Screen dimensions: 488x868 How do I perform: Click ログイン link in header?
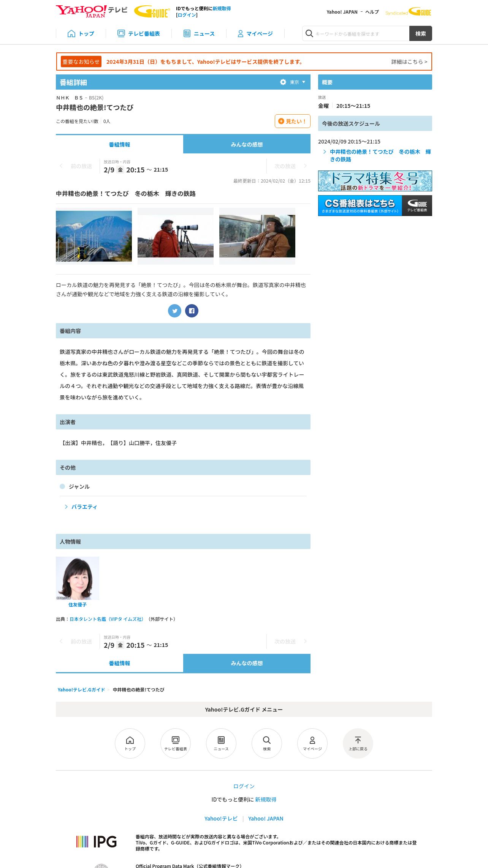[x=187, y=15]
